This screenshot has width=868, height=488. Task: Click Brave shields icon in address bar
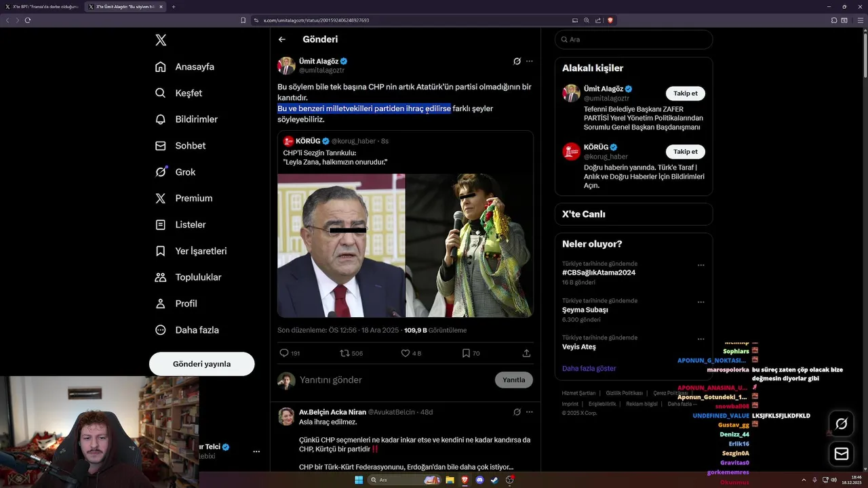click(x=610, y=20)
